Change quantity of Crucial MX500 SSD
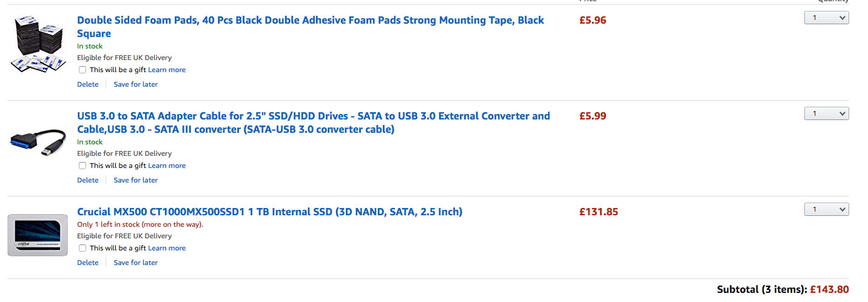The image size is (868, 302). [x=826, y=209]
